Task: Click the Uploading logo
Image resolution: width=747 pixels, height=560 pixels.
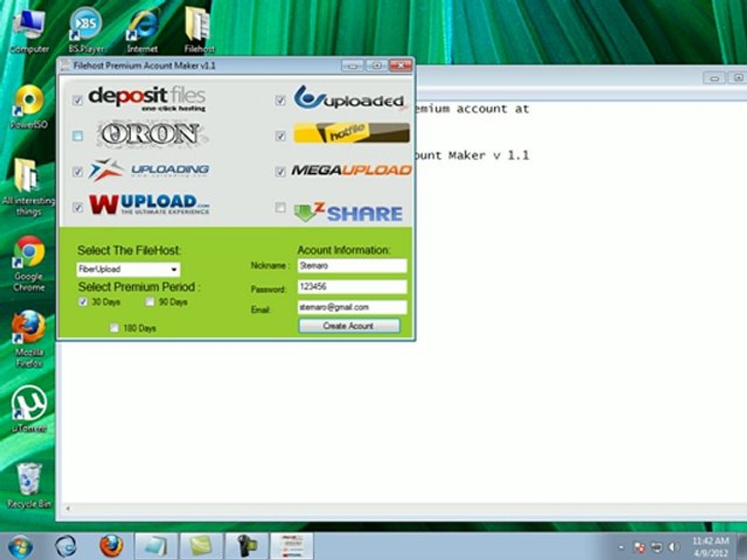Action: point(148,170)
